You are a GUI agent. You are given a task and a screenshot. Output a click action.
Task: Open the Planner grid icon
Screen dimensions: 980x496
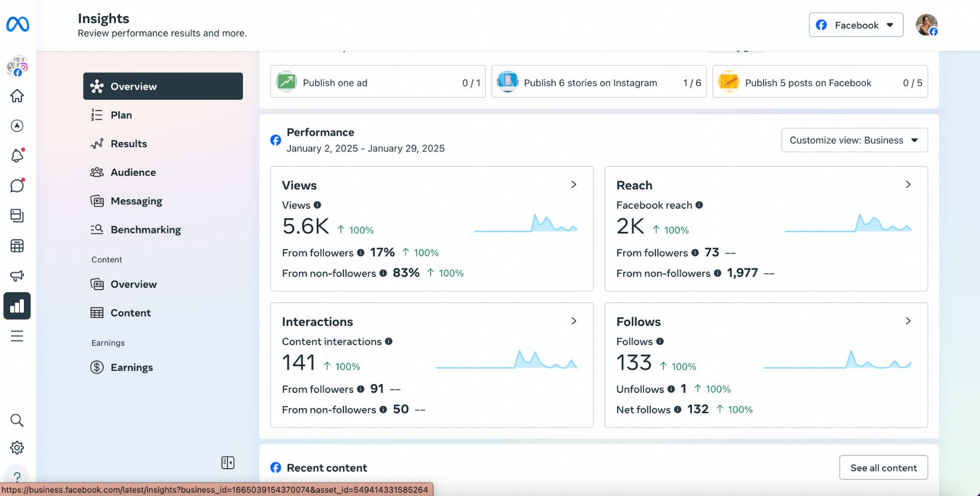click(x=17, y=246)
